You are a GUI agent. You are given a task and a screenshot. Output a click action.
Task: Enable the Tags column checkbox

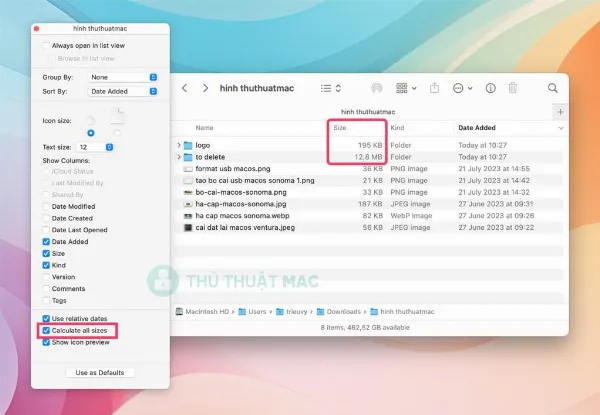[x=46, y=301]
